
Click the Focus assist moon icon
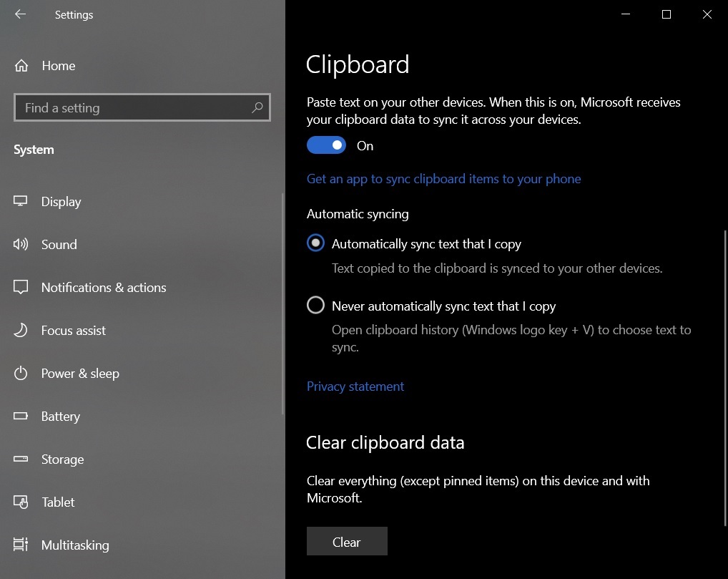pyautogui.click(x=21, y=330)
